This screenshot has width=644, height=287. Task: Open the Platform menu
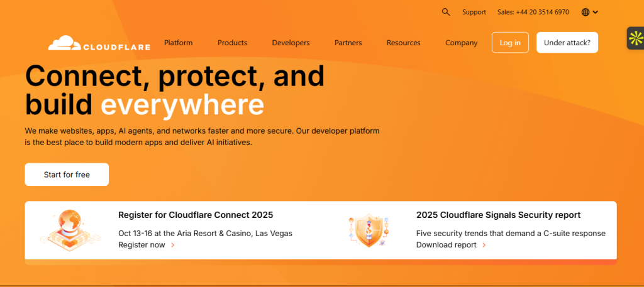(178, 43)
